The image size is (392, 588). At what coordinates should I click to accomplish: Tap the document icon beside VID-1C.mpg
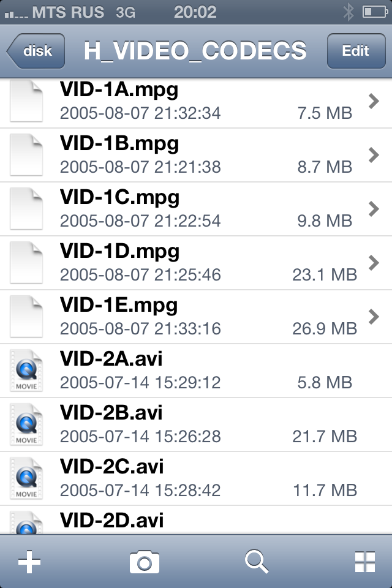click(27, 209)
